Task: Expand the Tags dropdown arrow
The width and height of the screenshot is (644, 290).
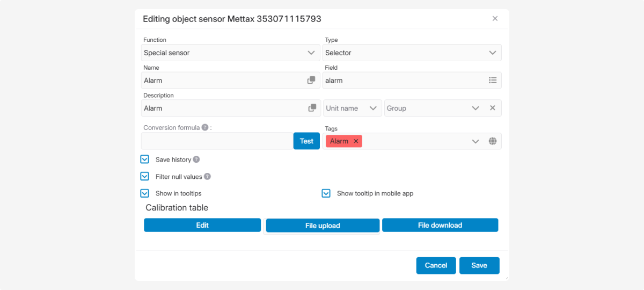Action: click(x=475, y=141)
